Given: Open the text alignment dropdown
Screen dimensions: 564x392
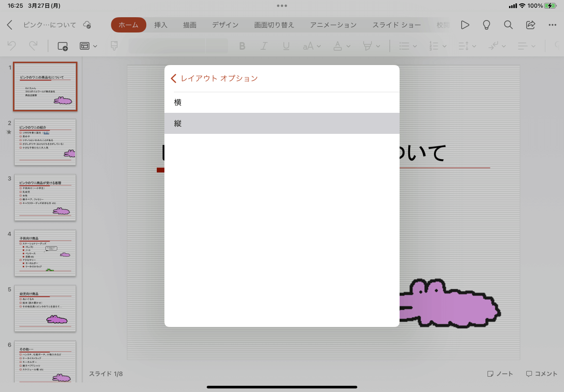Looking at the screenshot, I should [526, 46].
